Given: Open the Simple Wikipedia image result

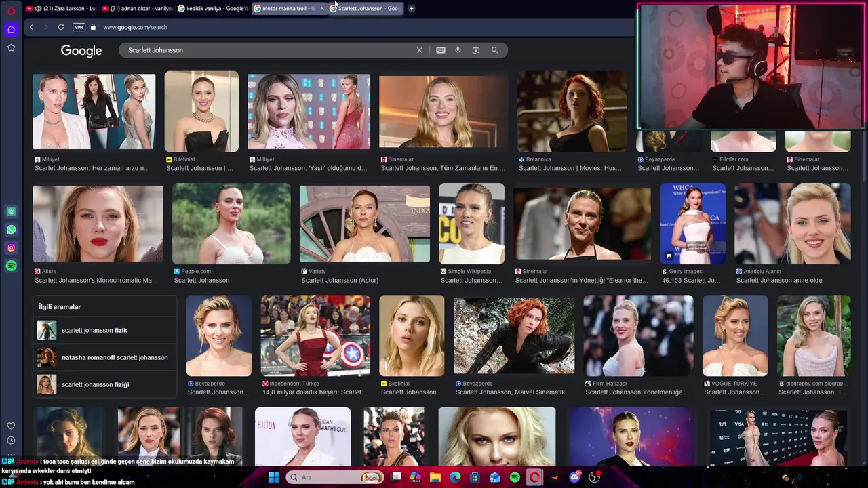Looking at the screenshot, I should click(471, 224).
